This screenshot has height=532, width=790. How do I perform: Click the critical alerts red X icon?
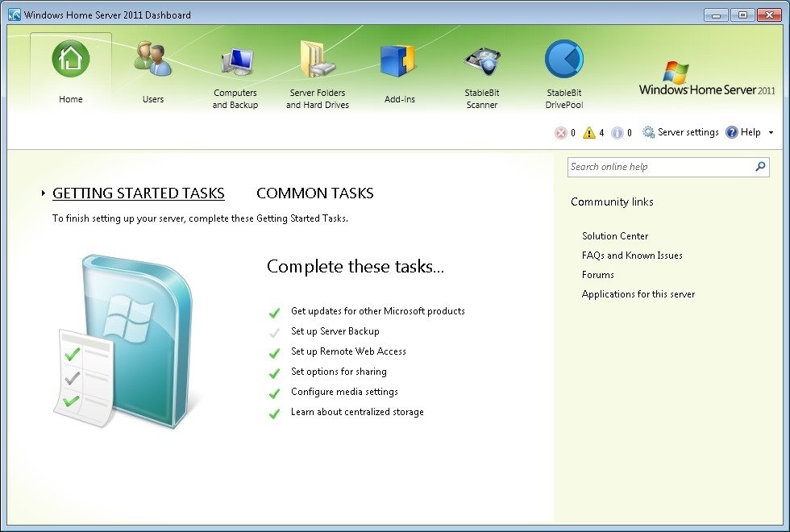(560, 132)
